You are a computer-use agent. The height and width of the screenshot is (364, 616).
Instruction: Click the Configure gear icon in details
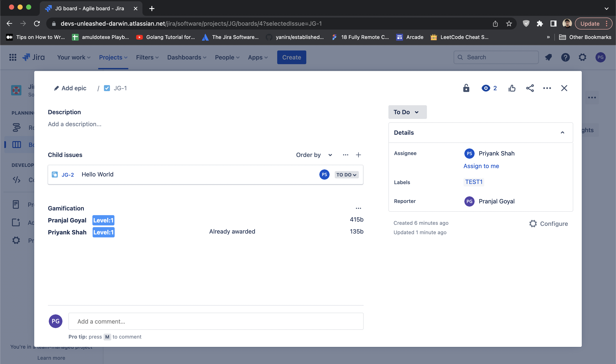(x=533, y=223)
